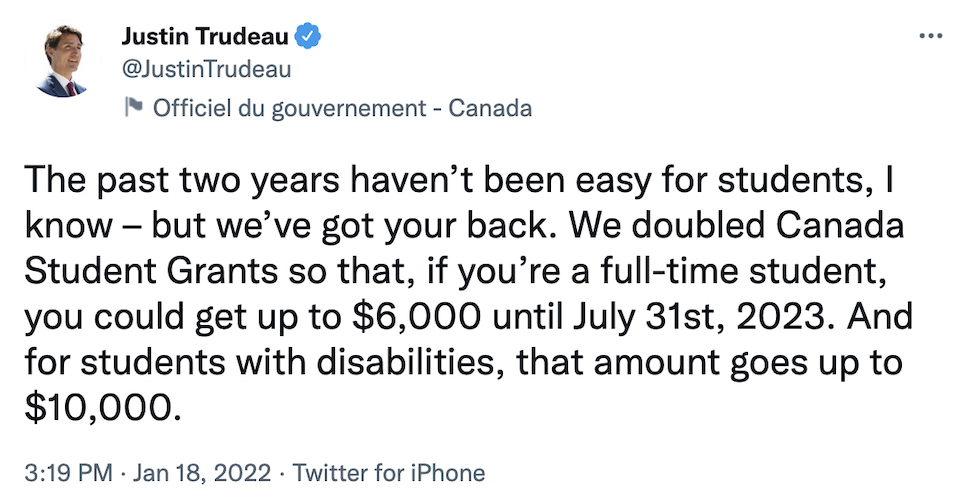Open Justin Trudeau's profile picture
This screenshot has height=504, width=966.
(x=62, y=60)
